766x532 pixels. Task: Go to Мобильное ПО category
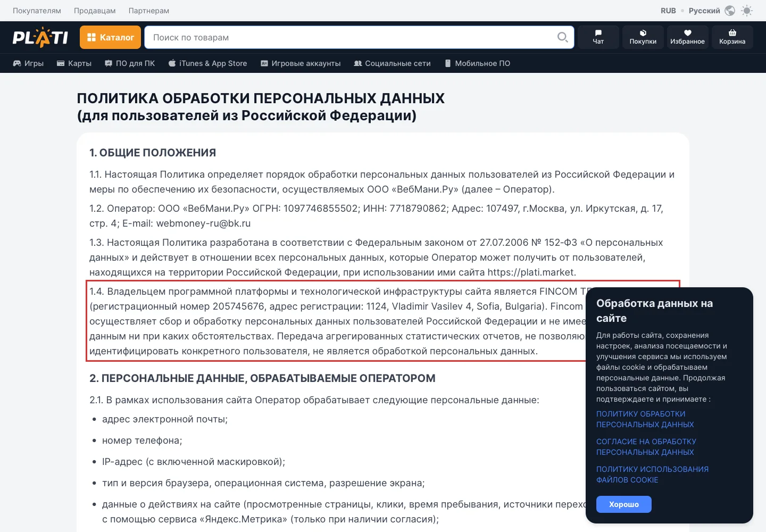(477, 63)
